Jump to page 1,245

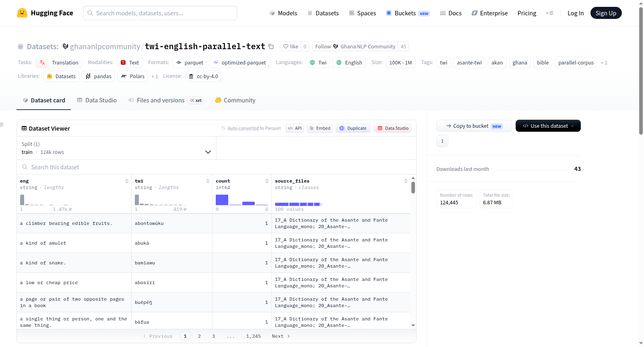point(254,336)
